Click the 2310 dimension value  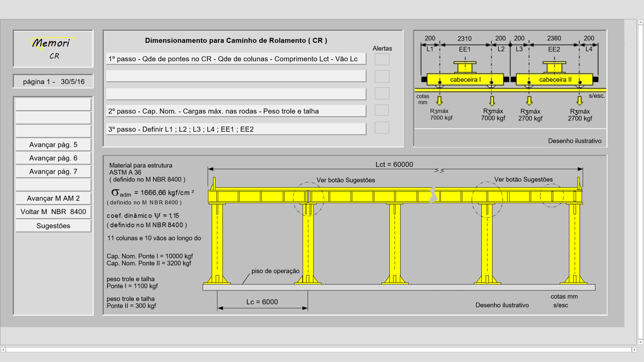click(x=464, y=39)
